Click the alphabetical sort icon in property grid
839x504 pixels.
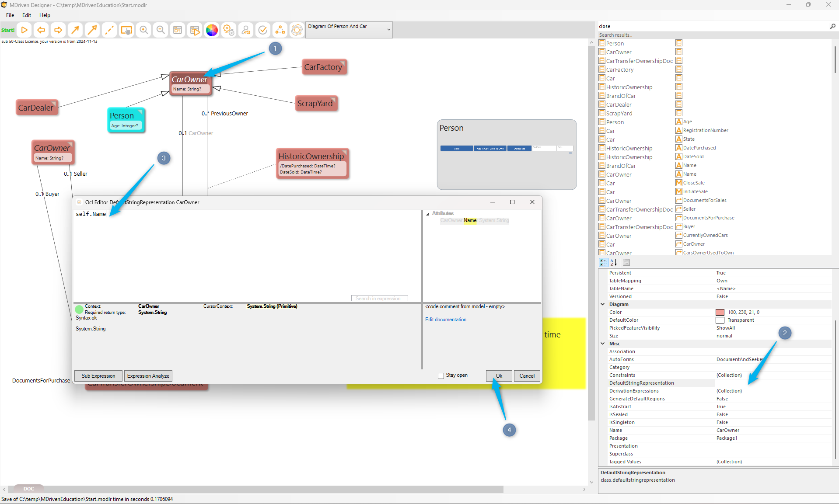tap(614, 263)
